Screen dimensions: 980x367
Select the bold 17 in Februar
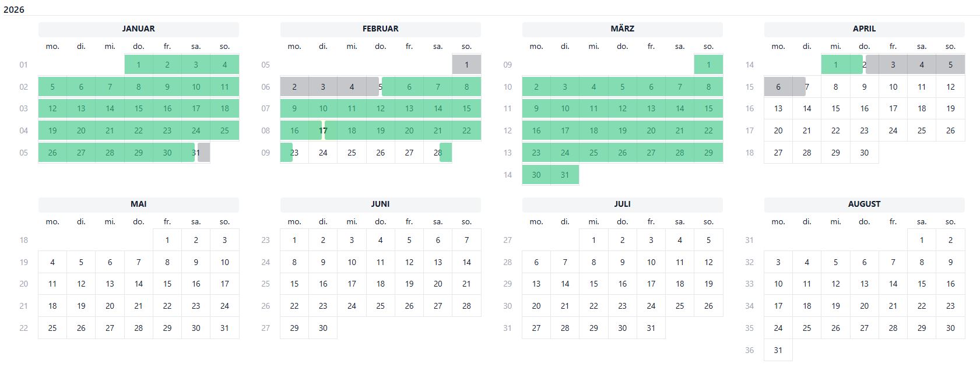click(x=323, y=130)
